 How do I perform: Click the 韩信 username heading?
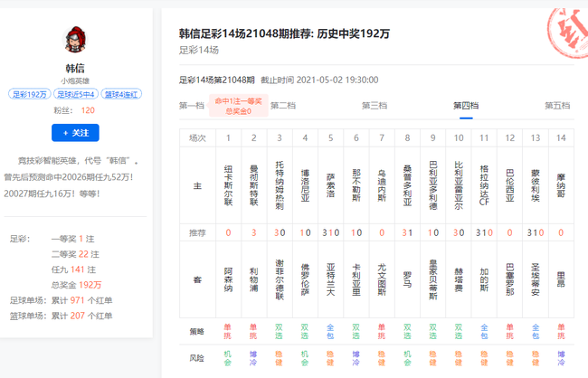75,68
